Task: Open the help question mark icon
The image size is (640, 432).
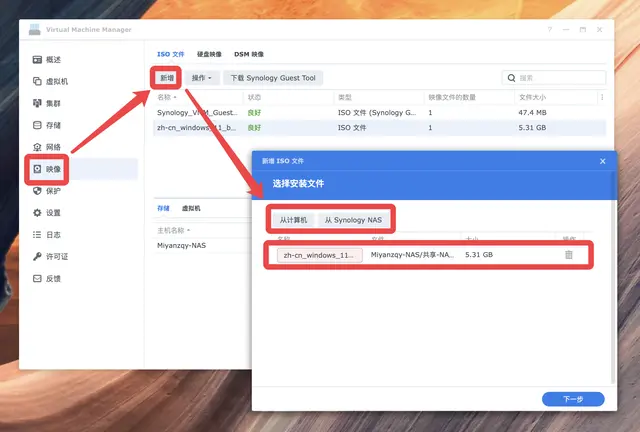Action: tap(550, 29)
